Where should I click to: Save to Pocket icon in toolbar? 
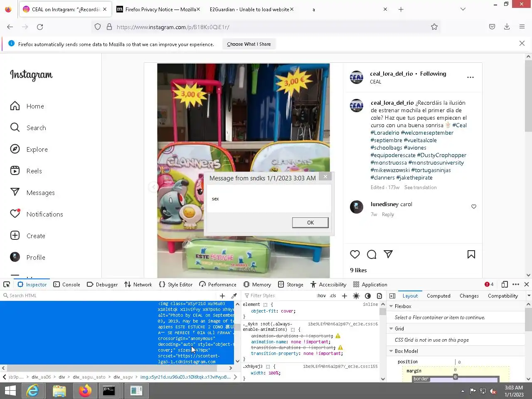492,27
